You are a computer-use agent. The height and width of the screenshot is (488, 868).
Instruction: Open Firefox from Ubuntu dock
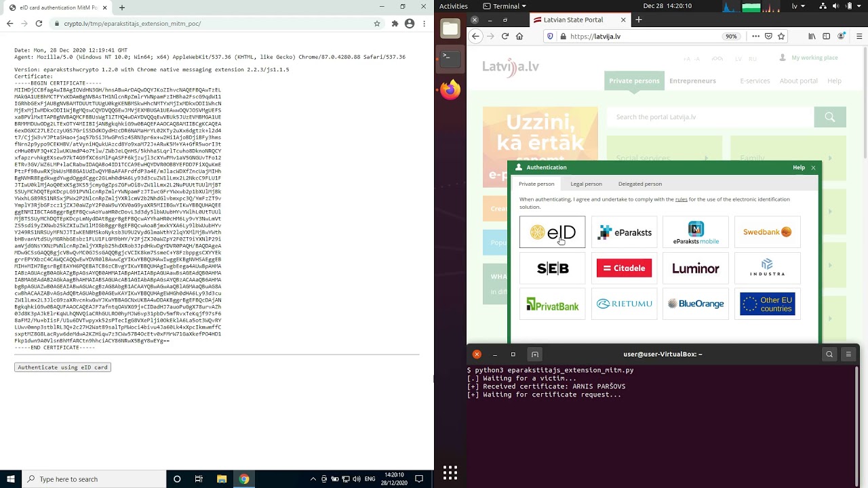(450, 89)
